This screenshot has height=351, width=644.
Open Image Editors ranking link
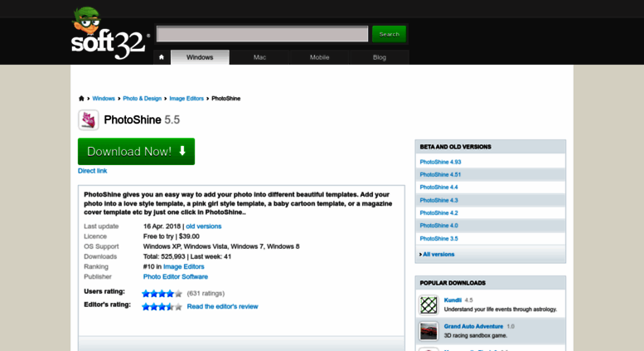(184, 266)
